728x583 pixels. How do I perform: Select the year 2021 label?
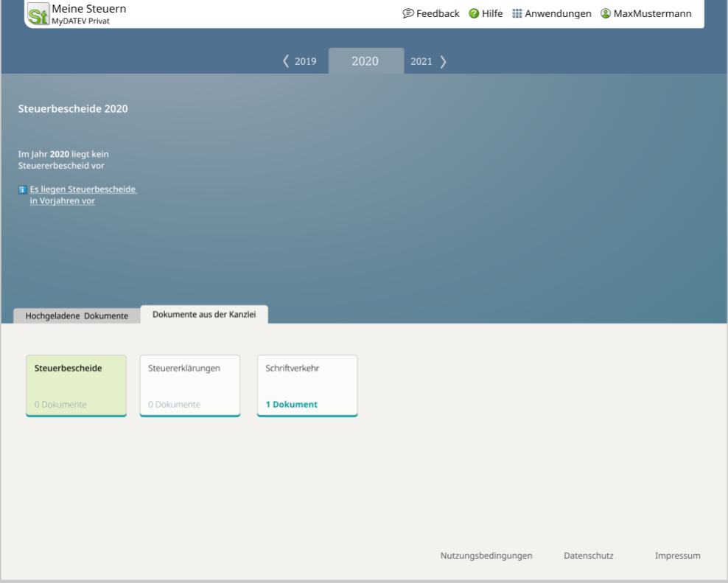click(x=421, y=62)
